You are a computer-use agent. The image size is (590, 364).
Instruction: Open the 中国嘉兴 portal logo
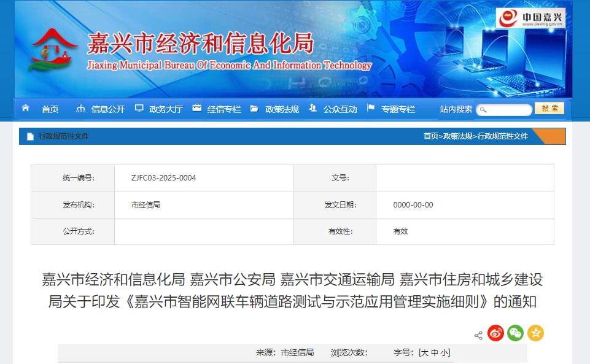pos(531,18)
